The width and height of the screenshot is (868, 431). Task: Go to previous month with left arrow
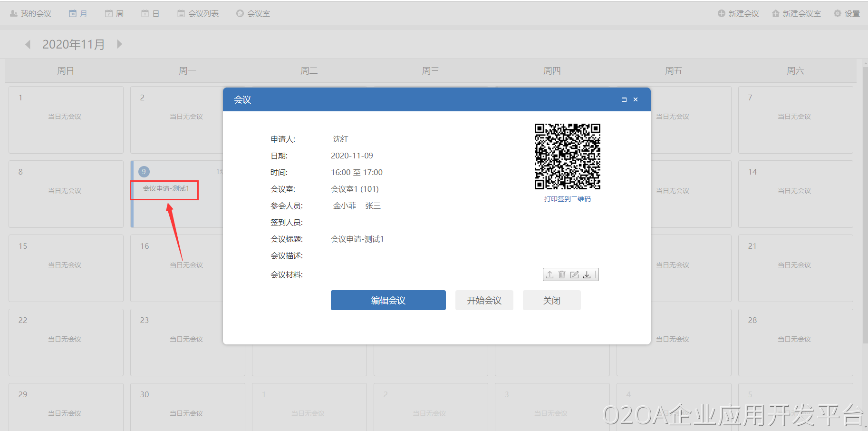tap(28, 44)
